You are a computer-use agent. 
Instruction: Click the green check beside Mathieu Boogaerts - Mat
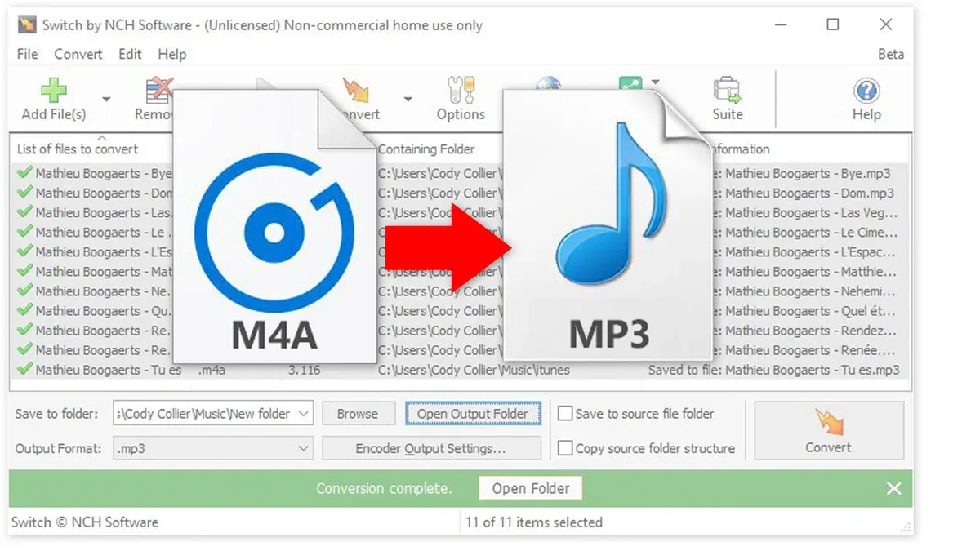pos(24,271)
